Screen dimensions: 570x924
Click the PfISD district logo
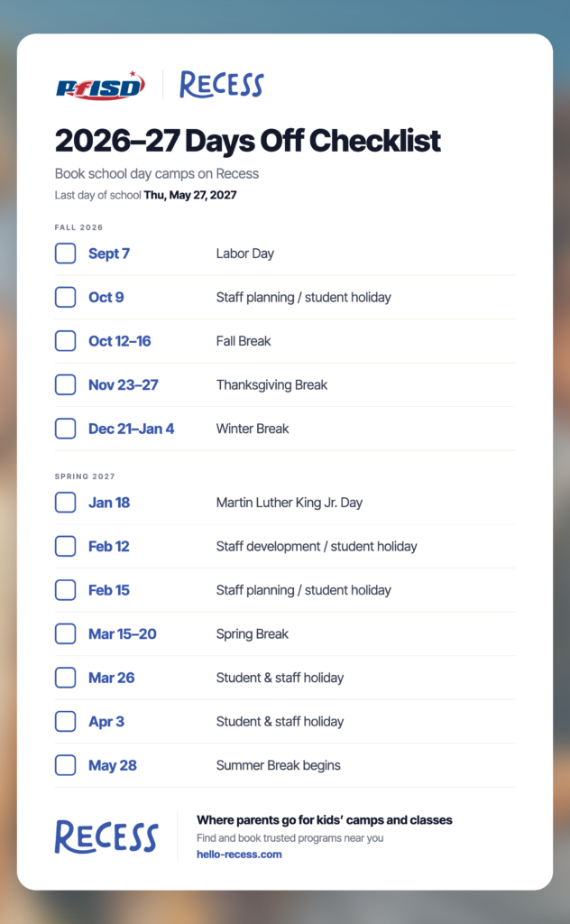(x=101, y=86)
